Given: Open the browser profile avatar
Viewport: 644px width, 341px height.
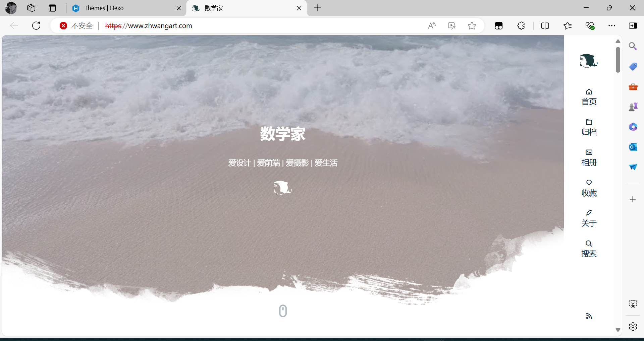Looking at the screenshot, I should click(x=11, y=8).
